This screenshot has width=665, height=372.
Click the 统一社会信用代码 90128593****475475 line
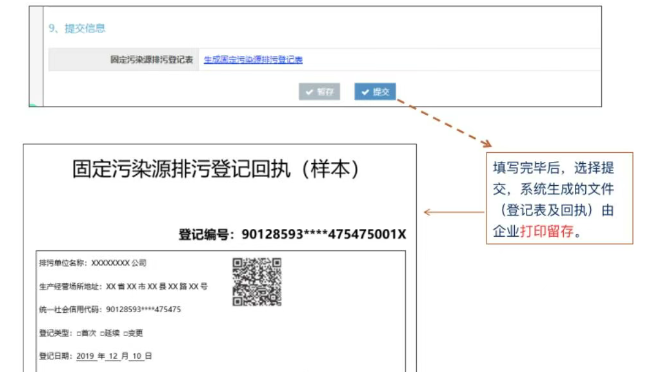(x=110, y=310)
